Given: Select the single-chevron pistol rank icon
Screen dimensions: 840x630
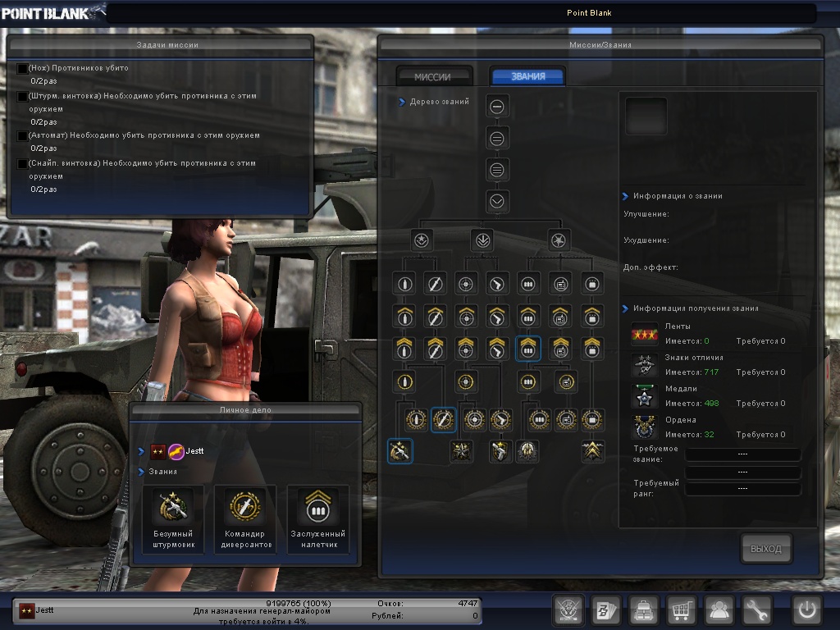Looking at the screenshot, I should tap(496, 317).
